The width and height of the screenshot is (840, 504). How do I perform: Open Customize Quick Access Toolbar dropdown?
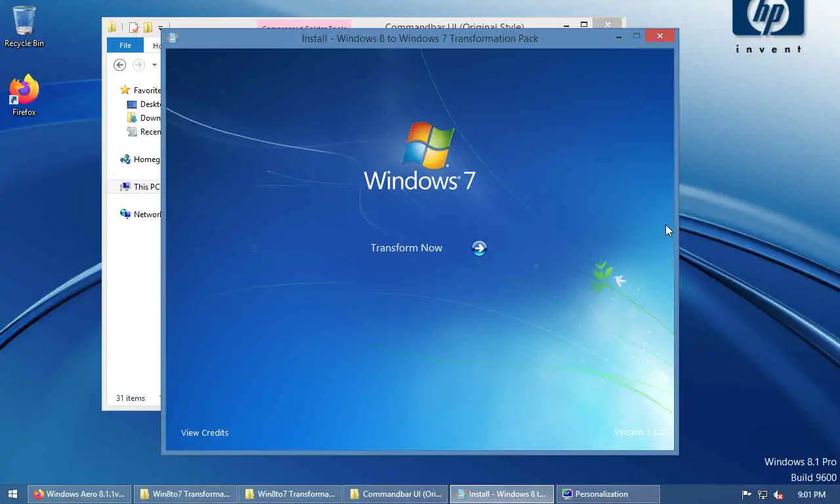click(160, 28)
